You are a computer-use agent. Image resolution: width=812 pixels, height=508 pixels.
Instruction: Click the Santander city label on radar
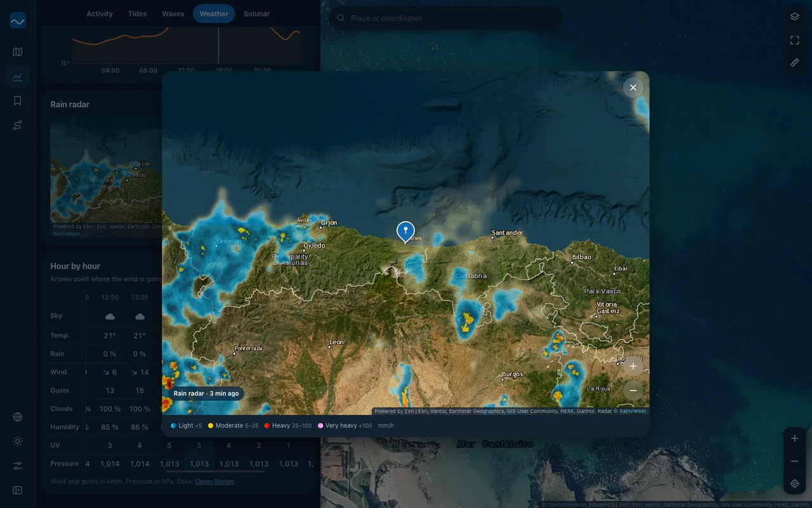[x=507, y=233]
